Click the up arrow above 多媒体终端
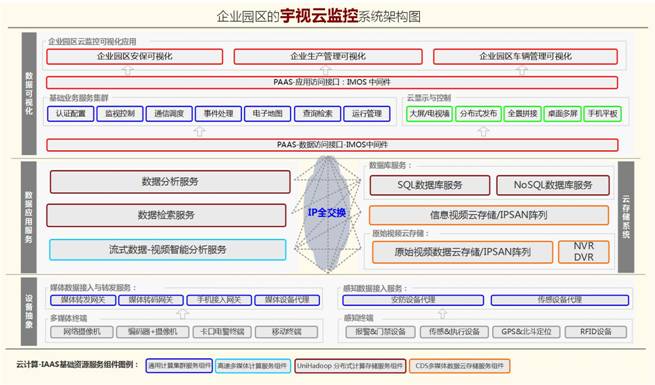Viewport: 655px width, 385px height. pyautogui.click(x=183, y=313)
